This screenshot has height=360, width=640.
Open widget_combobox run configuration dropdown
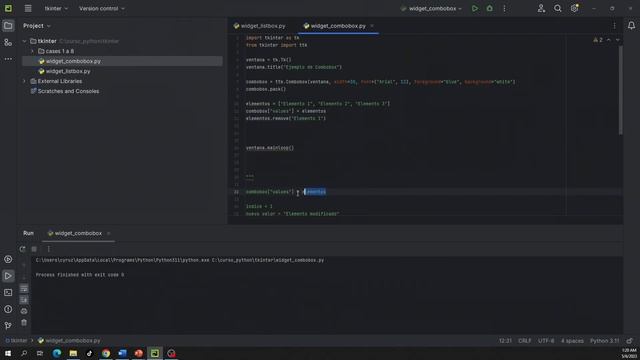tap(432, 8)
